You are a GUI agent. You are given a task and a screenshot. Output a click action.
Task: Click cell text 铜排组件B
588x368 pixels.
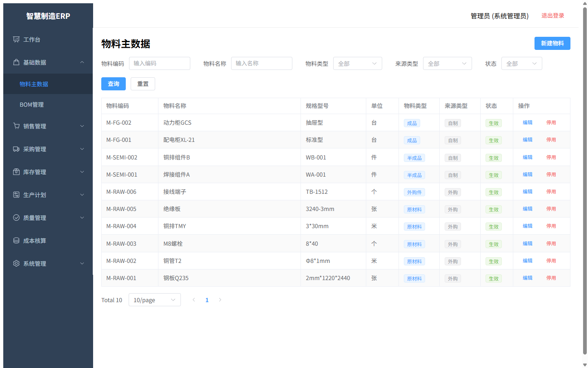(176, 157)
